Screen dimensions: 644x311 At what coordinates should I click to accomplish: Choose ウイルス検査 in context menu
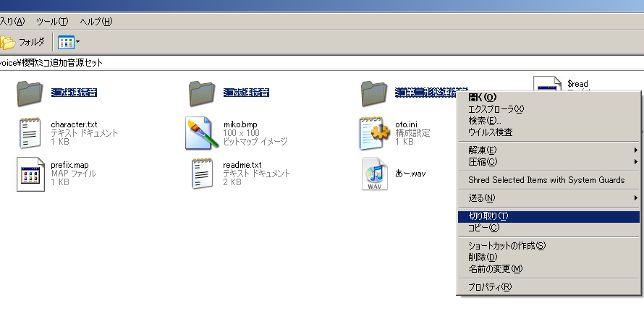tap(548, 132)
